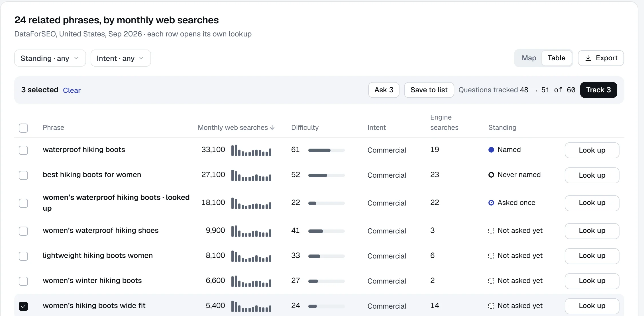This screenshot has height=316, width=644.
Task: Click the difficulty bar for score 52
Action: coord(327,175)
